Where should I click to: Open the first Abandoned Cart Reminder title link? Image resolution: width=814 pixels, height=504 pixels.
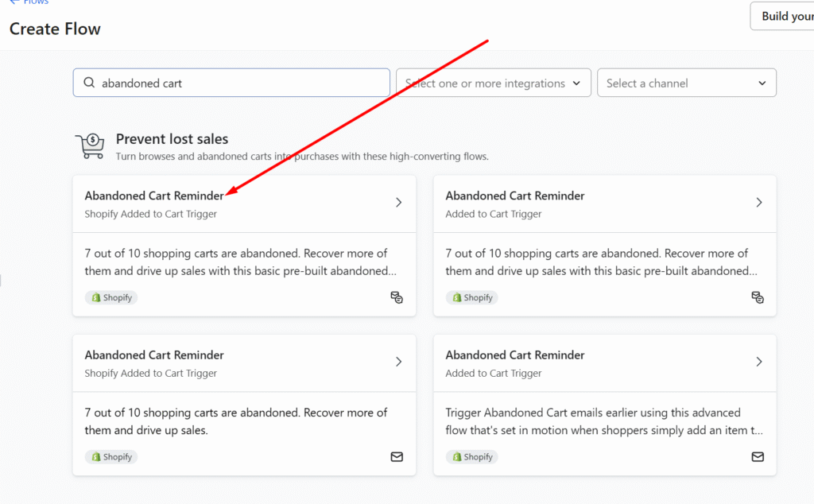pyautogui.click(x=154, y=196)
